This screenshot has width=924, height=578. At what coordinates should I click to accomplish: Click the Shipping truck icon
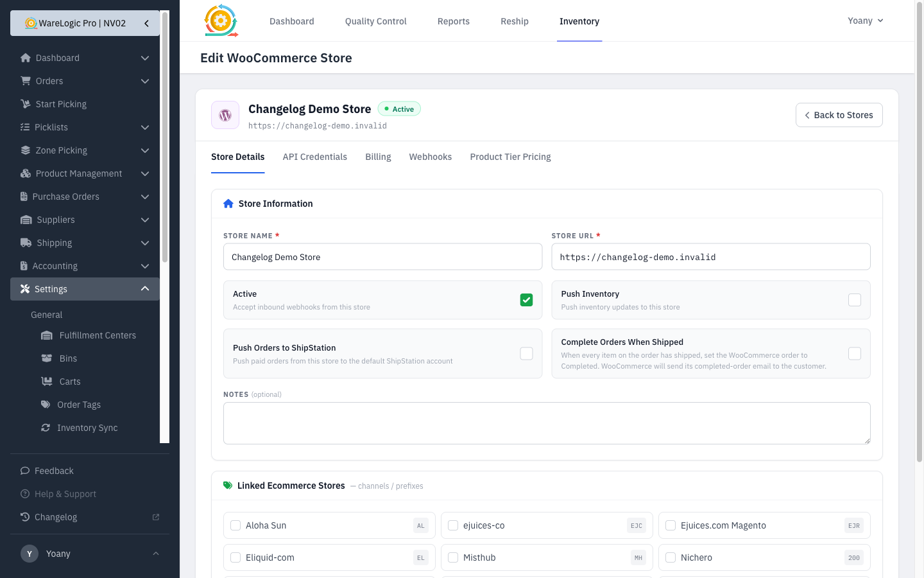tap(26, 243)
